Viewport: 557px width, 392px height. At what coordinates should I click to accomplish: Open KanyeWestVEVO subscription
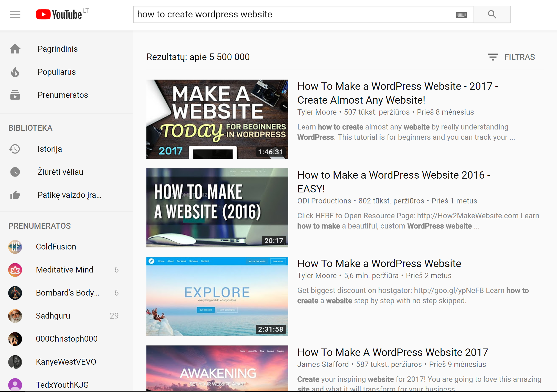[x=66, y=362]
